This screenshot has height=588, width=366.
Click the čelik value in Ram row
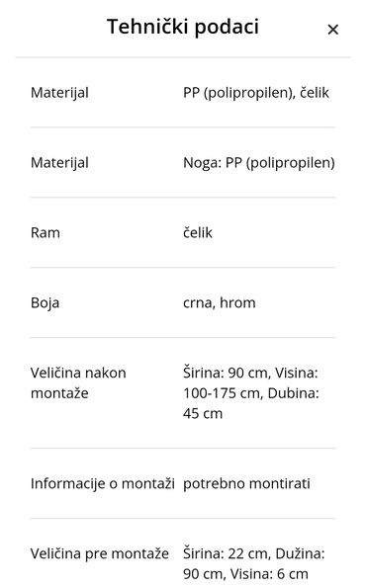(198, 233)
